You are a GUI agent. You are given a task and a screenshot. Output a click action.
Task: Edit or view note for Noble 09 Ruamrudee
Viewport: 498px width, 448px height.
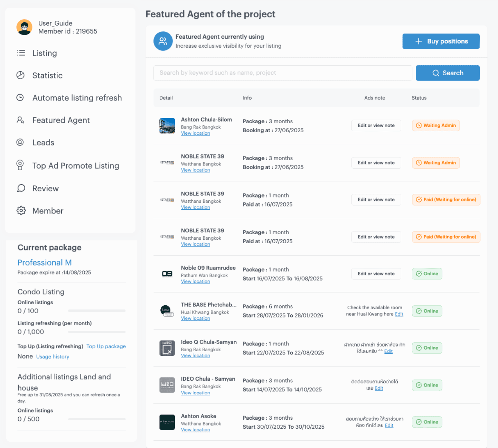coord(376,274)
